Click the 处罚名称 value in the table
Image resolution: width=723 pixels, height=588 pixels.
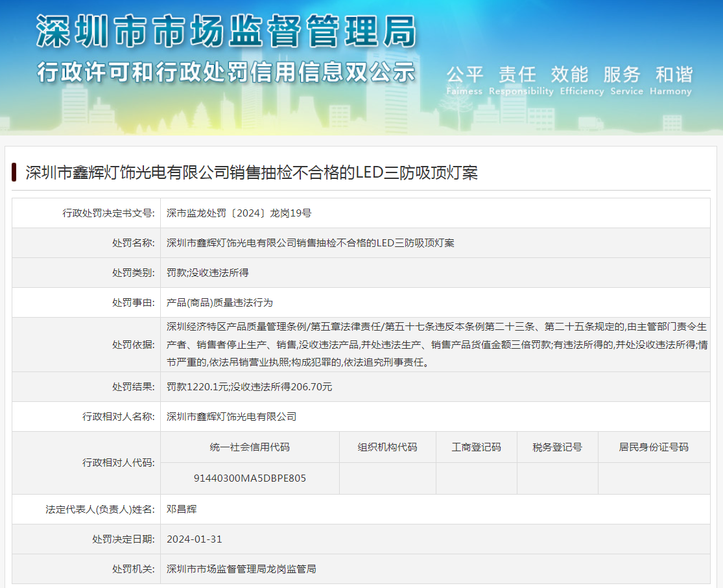click(311, 243)
